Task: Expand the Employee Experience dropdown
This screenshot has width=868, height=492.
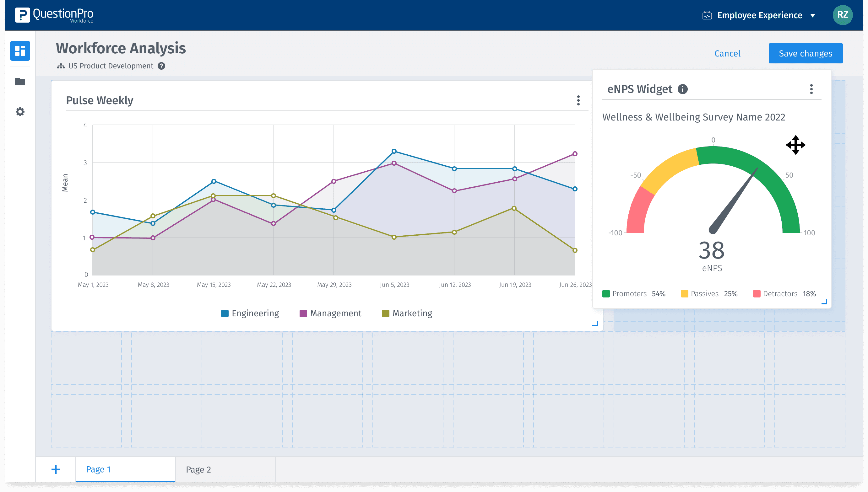Action: tap(812, 16)
